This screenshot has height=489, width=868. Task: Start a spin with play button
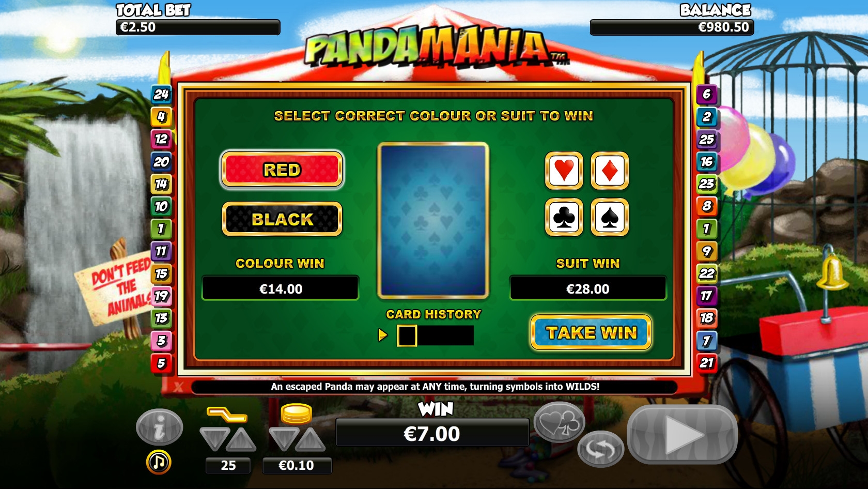[x=682, y=434]
